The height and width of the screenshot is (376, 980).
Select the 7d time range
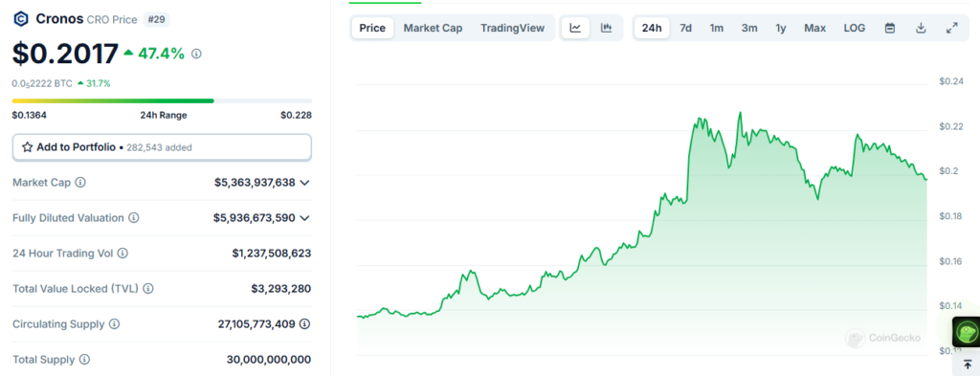[685, 28]
